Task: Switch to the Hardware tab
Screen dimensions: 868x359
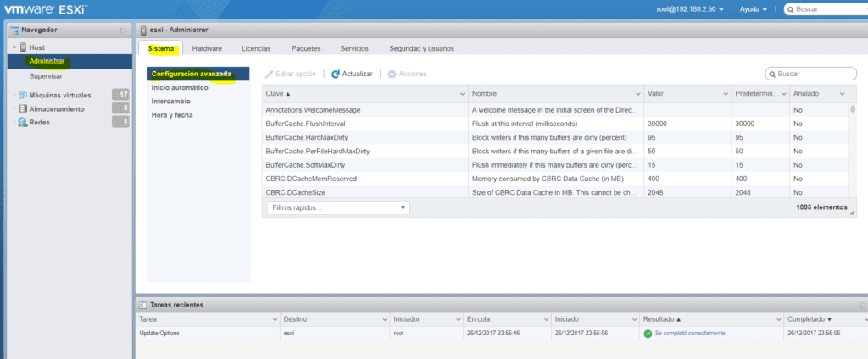Action: pos(207,48)
